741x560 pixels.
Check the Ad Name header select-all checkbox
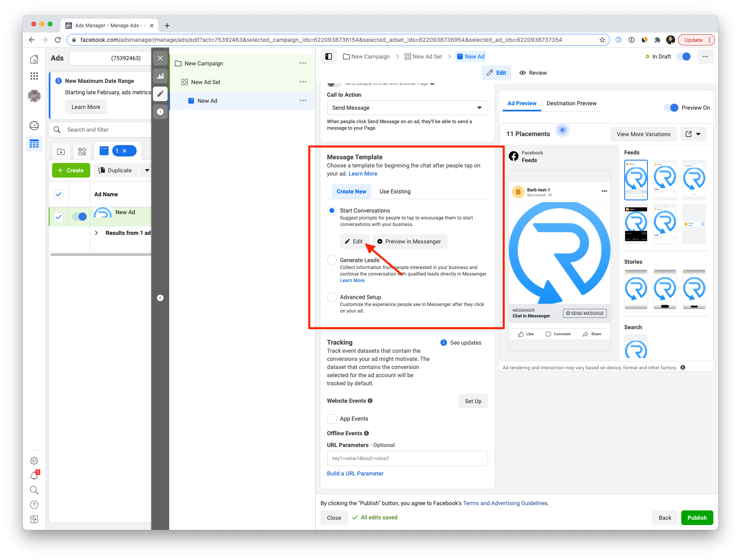point(59,194)
